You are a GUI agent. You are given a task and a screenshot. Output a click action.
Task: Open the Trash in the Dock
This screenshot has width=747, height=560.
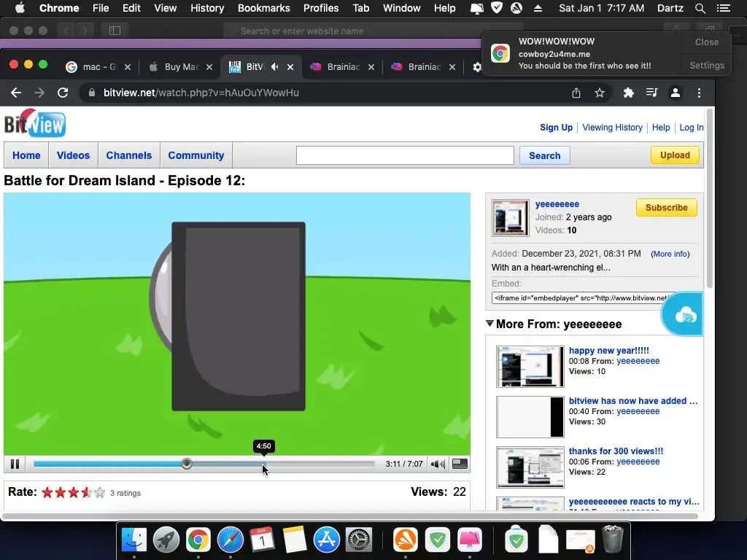(613, 539)
